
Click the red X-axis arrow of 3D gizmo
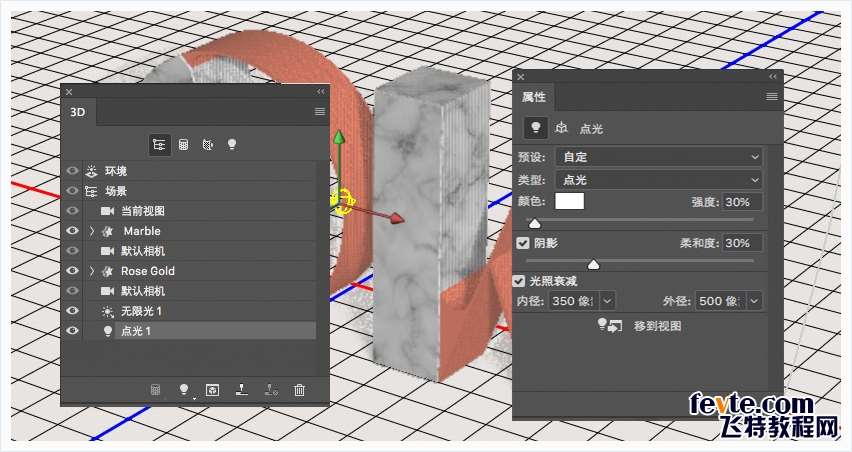coord(397,218)
